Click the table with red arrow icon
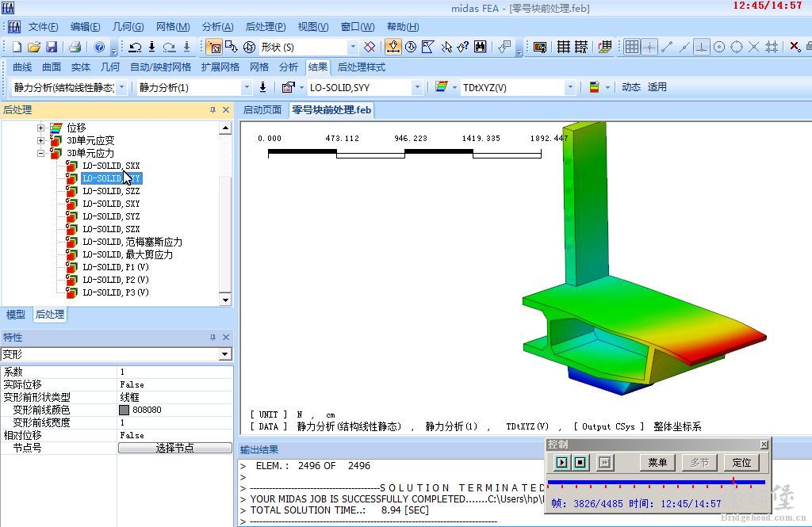The height and width of the screenshot is (527, 812). pyautogui.click(x=604, y=47)
